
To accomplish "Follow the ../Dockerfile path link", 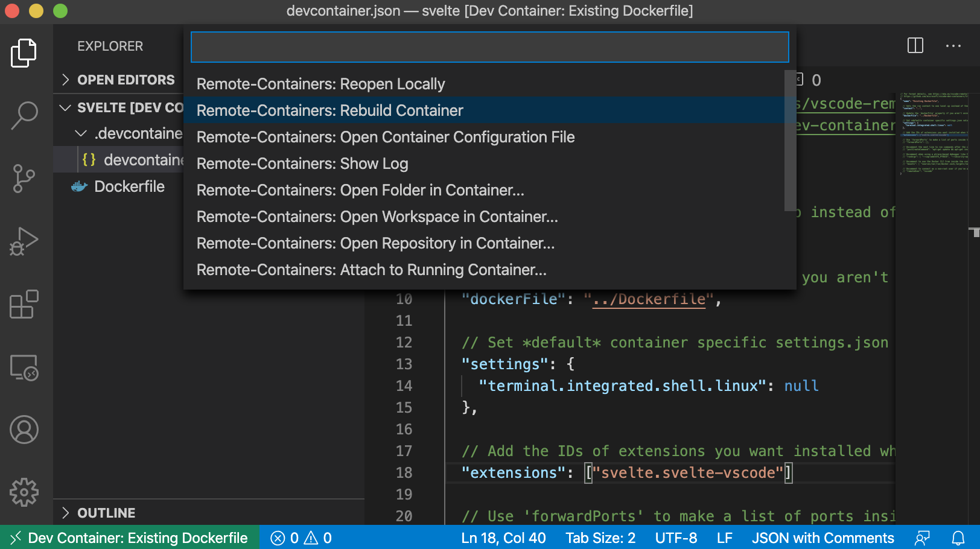I will click(x=649, y=299).
